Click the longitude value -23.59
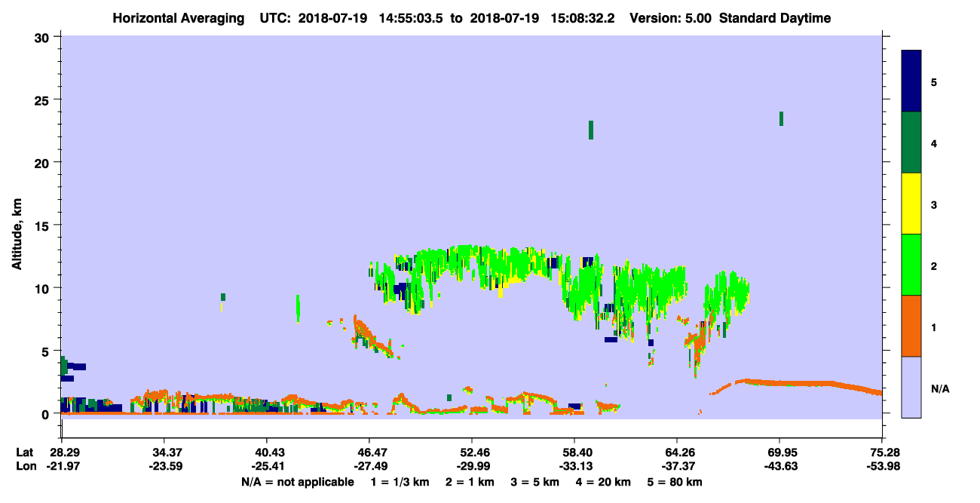The width and height of the screenshot is (980, 503). coord(164,466)
